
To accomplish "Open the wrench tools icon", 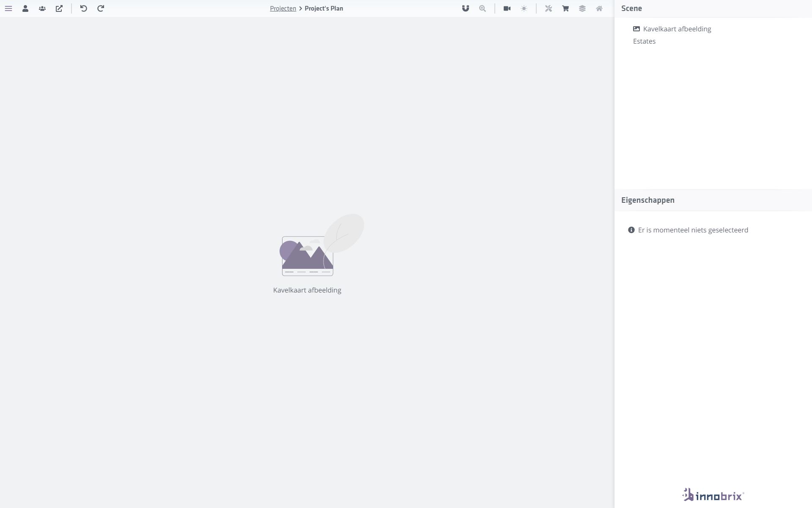I will [549, 8].
